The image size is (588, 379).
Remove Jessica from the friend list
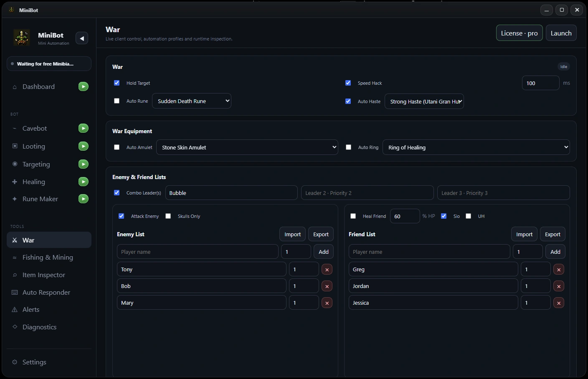tap(559, 303)
